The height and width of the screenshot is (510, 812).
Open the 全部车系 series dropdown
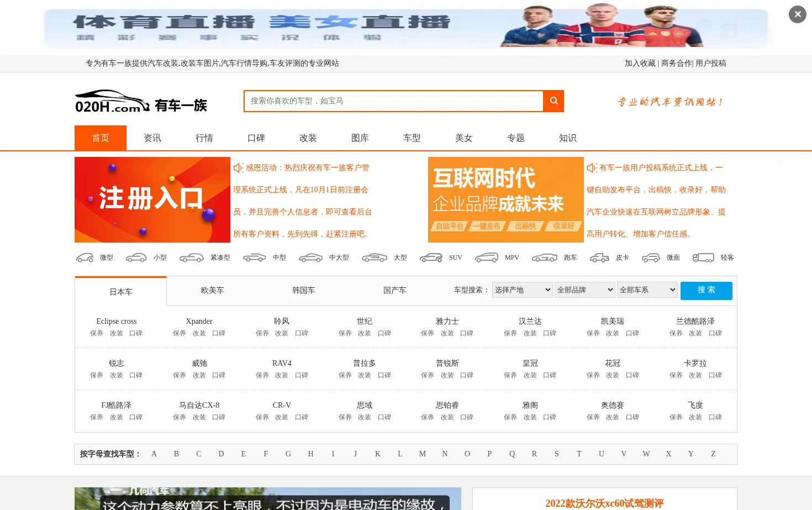[x=647, y=290]
